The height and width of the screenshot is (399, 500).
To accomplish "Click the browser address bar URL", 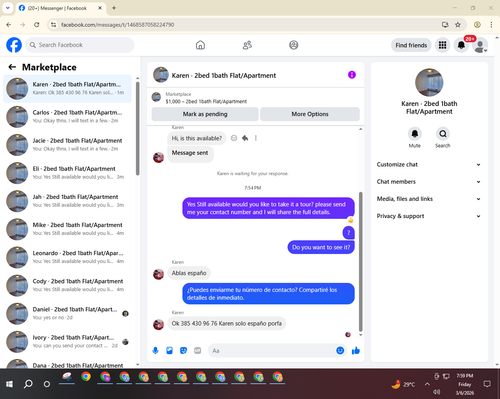I will (117, 25).
